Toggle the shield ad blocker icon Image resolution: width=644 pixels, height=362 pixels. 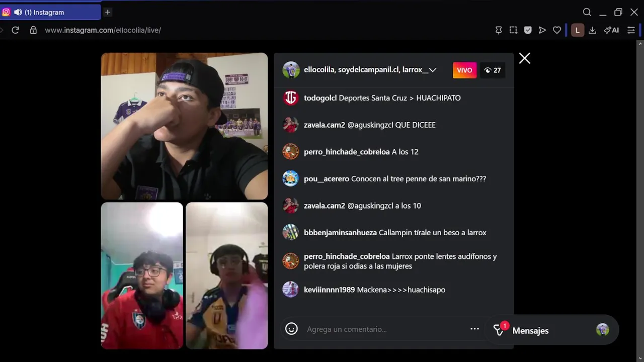click(x=528, y=30)
